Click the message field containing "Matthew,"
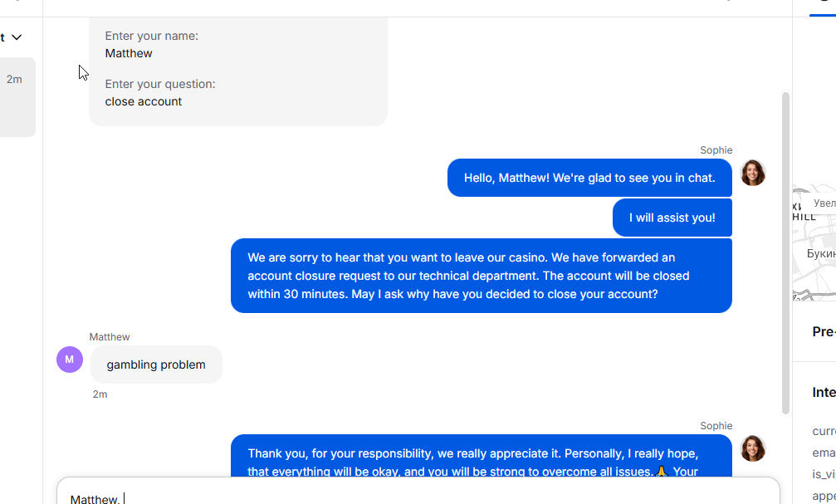Image resolution: width=836 pixels, height=504 pixels. (x=418, y=492)
